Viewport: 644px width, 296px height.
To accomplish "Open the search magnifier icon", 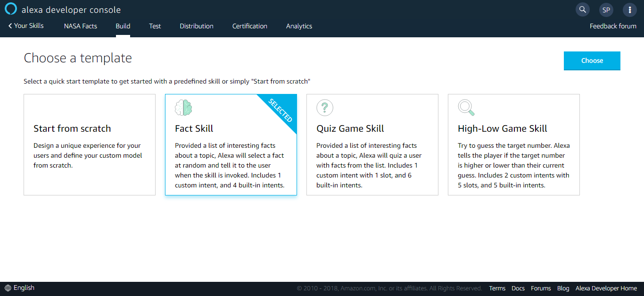I will (583, 9).
